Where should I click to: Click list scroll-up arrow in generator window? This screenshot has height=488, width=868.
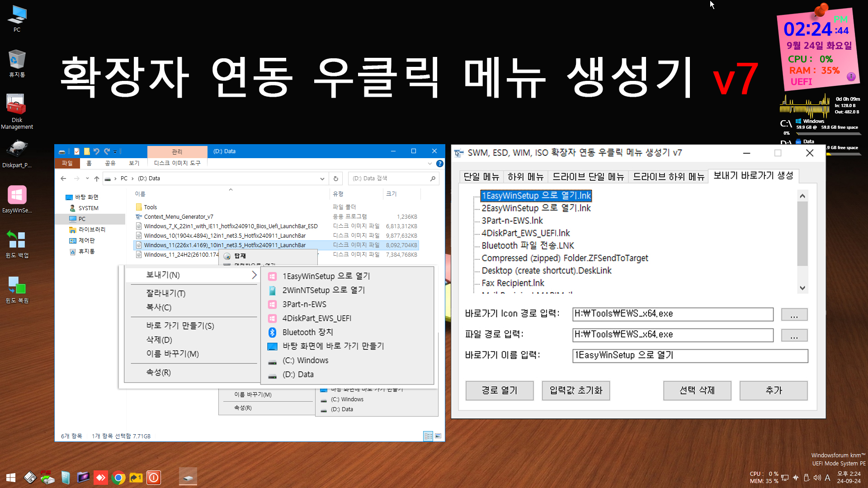tap(802, 196)
